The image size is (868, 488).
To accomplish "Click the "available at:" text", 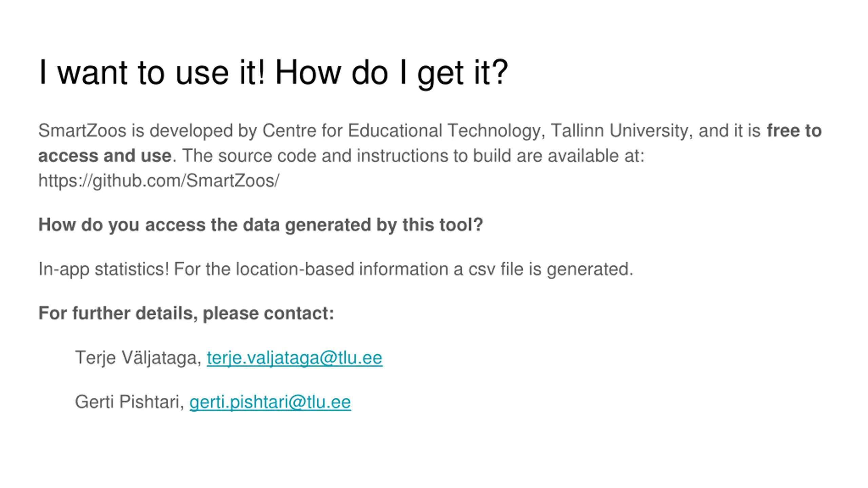I will [x=596, y=156].
